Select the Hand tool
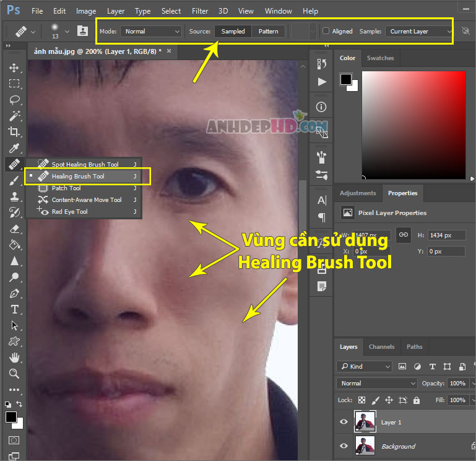 click(x=14, y=358)
